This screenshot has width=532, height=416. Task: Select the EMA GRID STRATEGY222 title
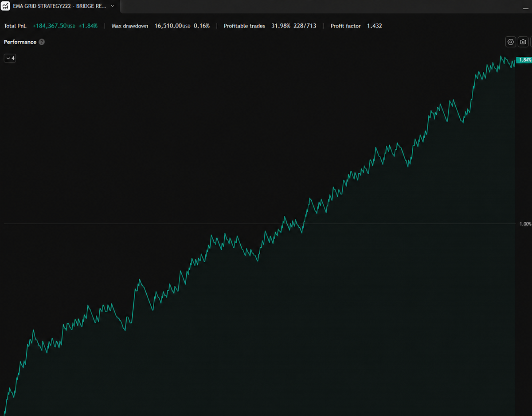click(x=60, y=6)
